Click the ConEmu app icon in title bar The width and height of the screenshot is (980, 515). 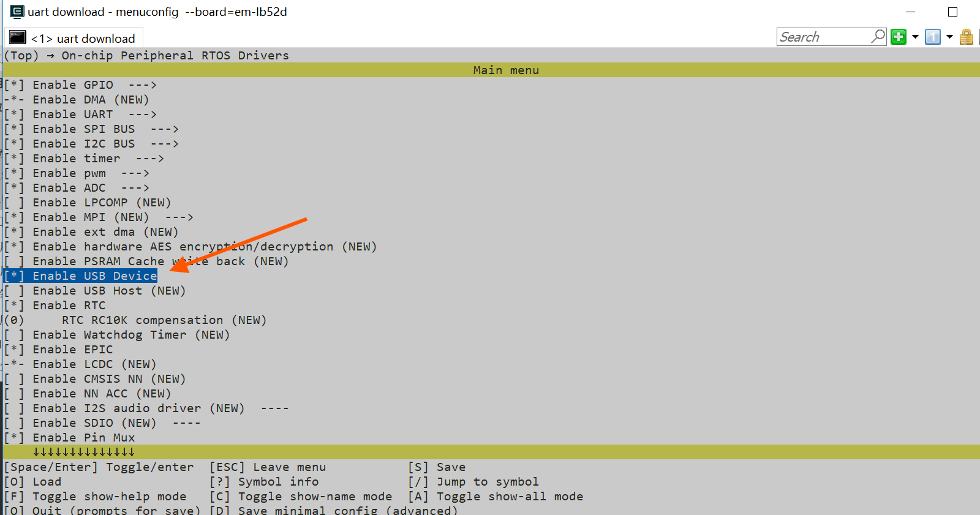point(17,12)
